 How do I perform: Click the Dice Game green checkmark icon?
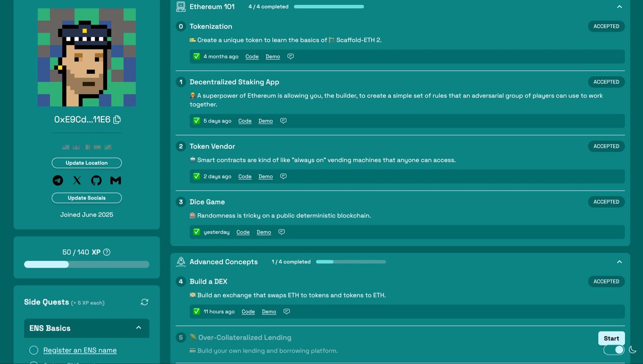click(197, 232)
